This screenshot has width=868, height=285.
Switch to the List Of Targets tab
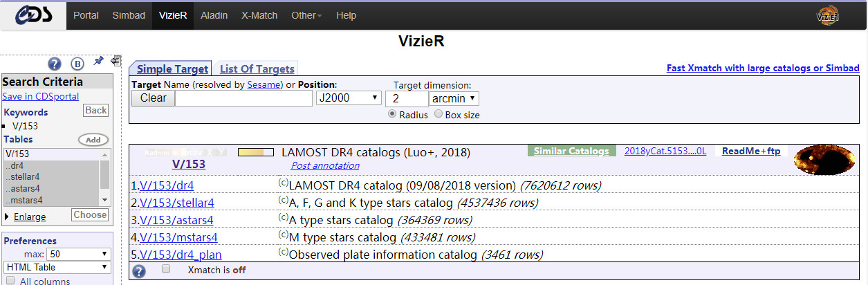257,68
